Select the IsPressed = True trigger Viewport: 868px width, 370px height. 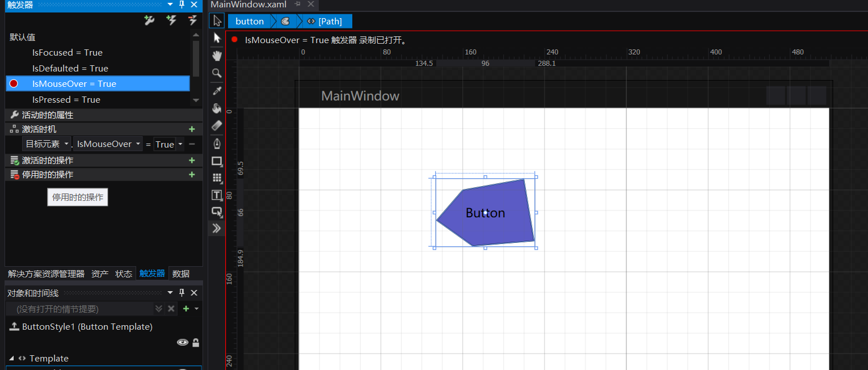click(66, 99)
